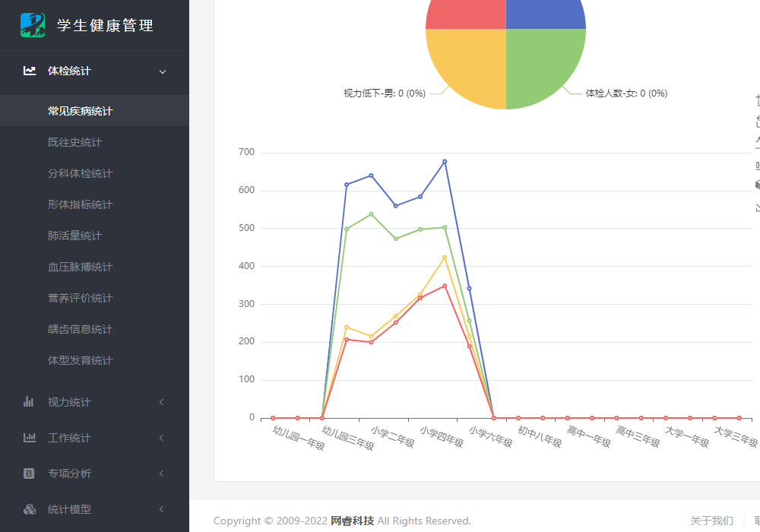Viewport: 760px width, 532px height.
Task: Expand 统计模型 using its arrow
Action: [x=161, y=509]
